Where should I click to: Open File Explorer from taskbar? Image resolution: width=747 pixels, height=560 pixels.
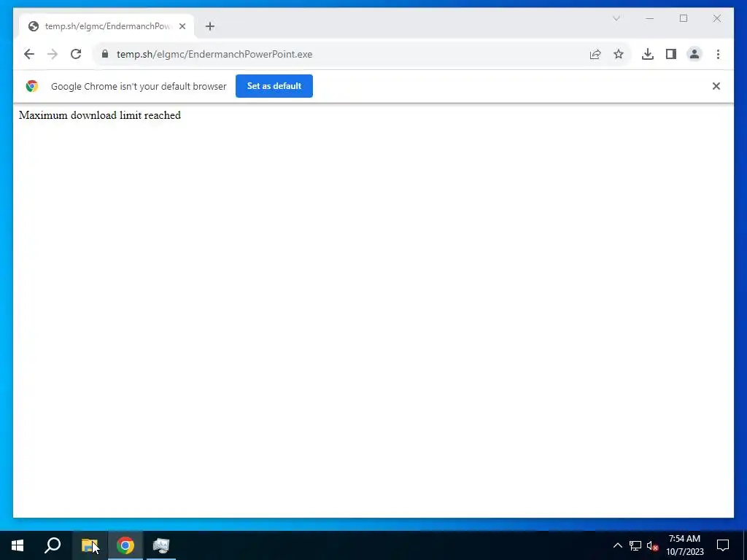pos(90,545)
